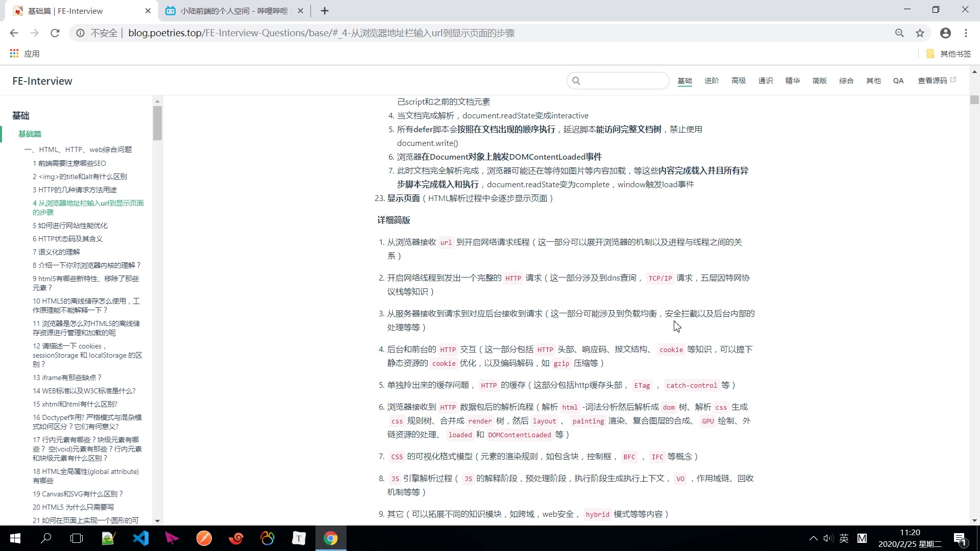Open sidebar item 5 如何进行网站性能优化
980x551 pixels.
point(70,226)
